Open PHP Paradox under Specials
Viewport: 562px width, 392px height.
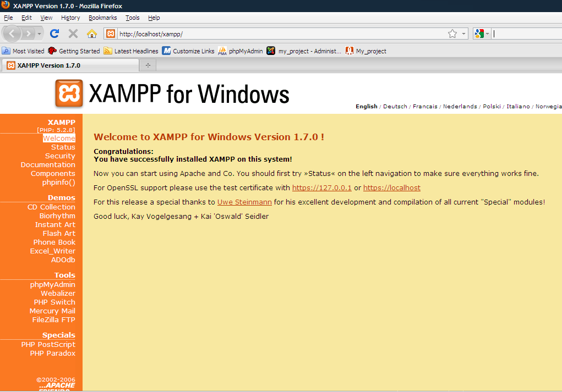point(53,354)
